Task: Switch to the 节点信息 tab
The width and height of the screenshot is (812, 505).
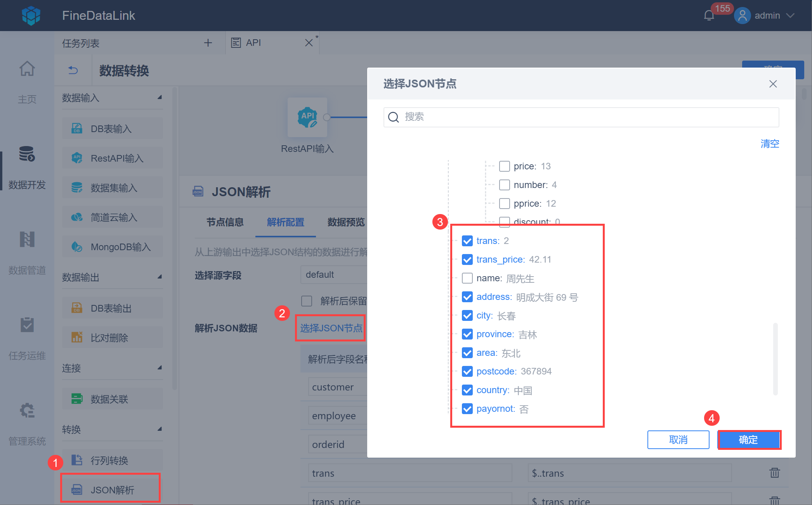Action: tap(225, 222)
